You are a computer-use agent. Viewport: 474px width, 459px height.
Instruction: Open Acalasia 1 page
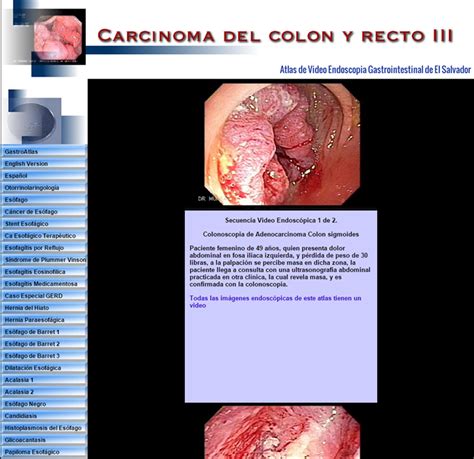tap(44, 379)
